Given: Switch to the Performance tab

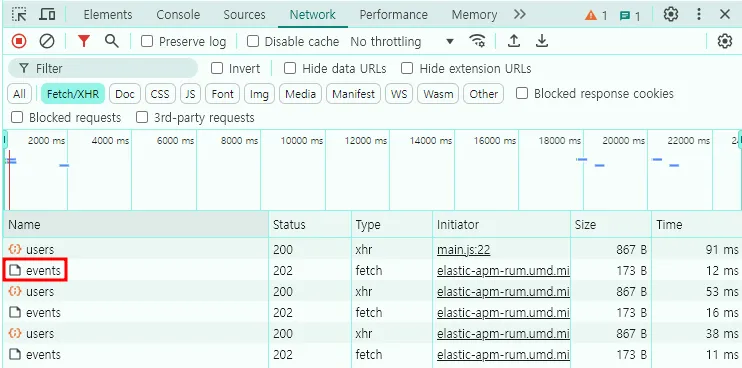Looking at the screenshot, I should (x=393, y=15).
